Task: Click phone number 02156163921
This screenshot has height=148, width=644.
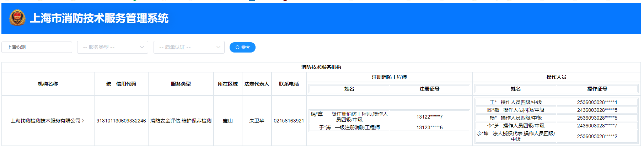Action: 289,121
